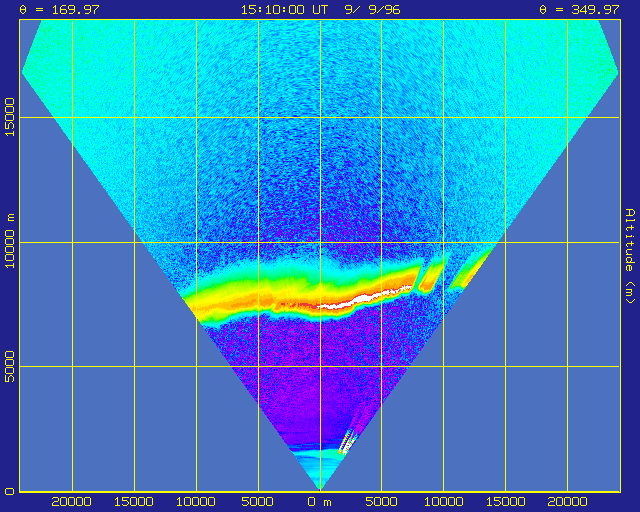
Task: Click the 0 m horizontal axis origin label
Action: (320, 502)
